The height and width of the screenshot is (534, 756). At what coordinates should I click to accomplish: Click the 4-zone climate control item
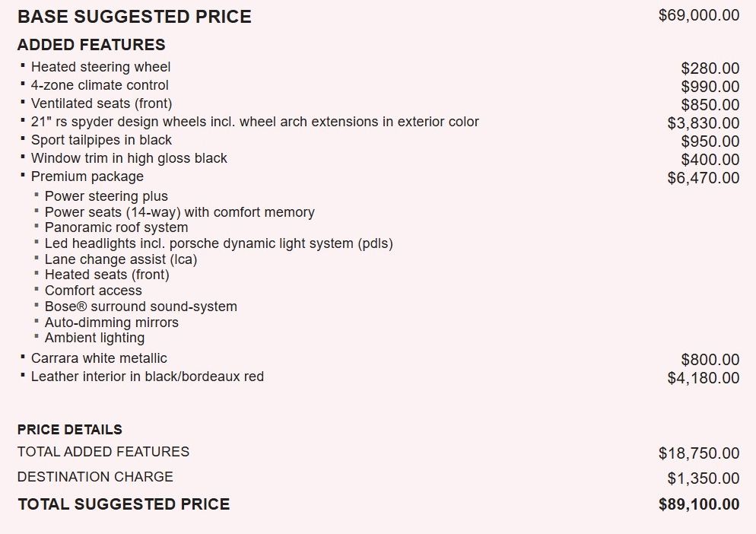100,85
